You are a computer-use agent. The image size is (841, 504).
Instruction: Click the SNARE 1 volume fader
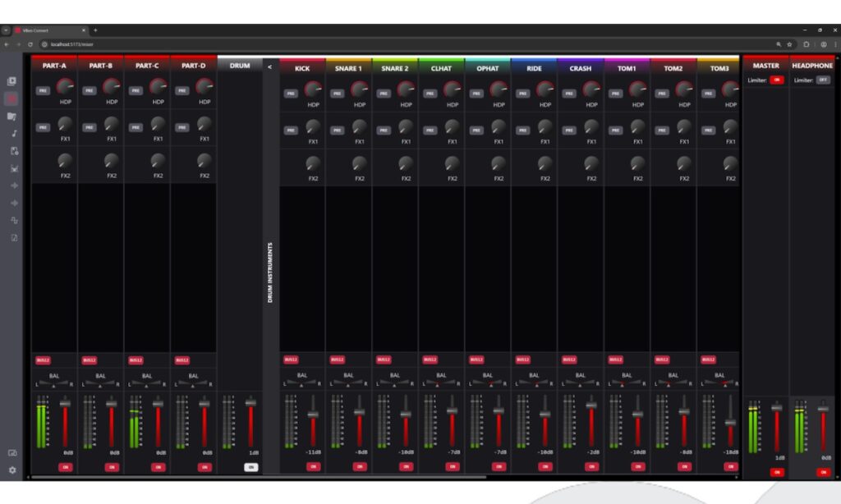[359, 412]
